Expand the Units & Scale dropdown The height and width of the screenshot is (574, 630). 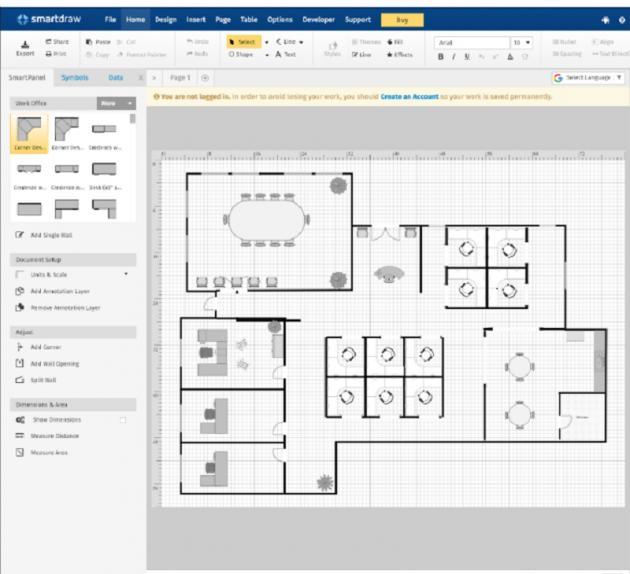(126, 274)
